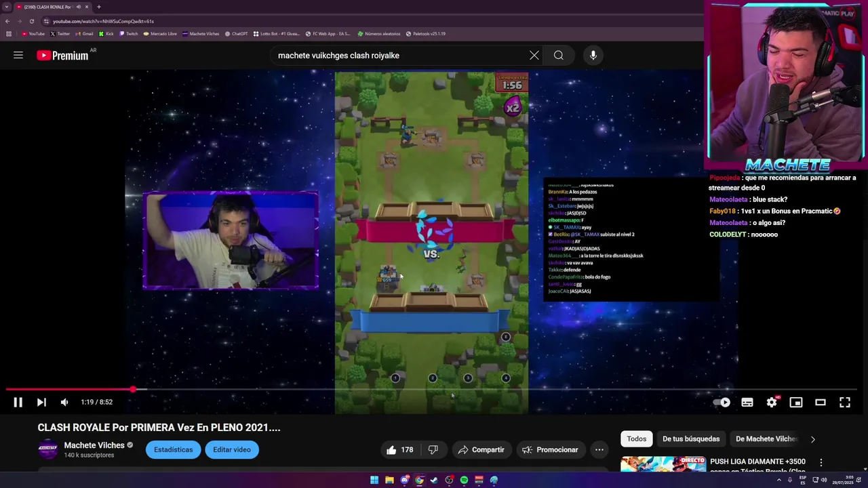Like the video with thumbs up
The height and width of the screenshot is (488, 868).
coord(399,450)
